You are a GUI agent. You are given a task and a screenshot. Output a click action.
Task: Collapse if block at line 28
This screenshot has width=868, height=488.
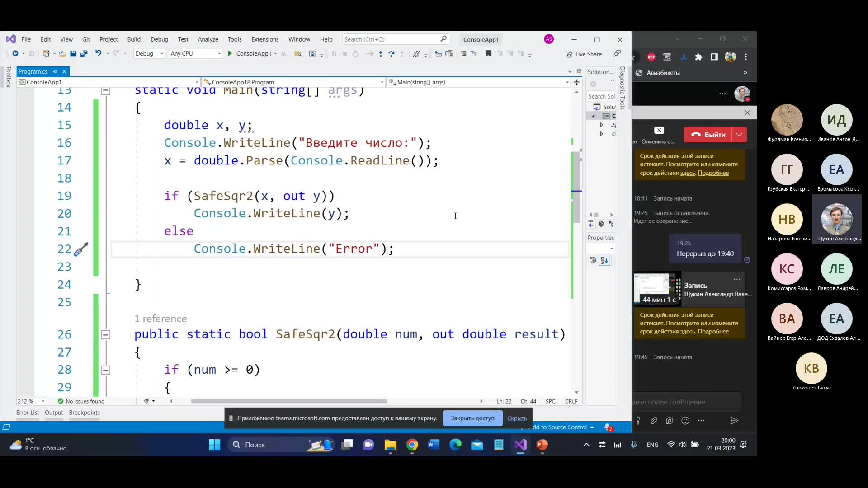click(x=105, y=370)
